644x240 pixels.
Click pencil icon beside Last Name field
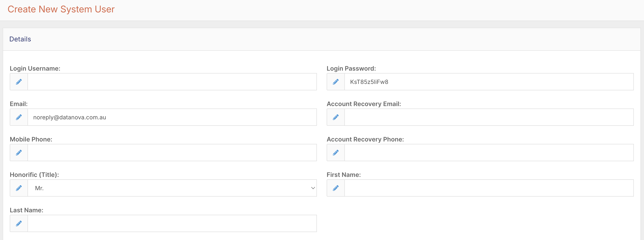[x=19, y=224]
